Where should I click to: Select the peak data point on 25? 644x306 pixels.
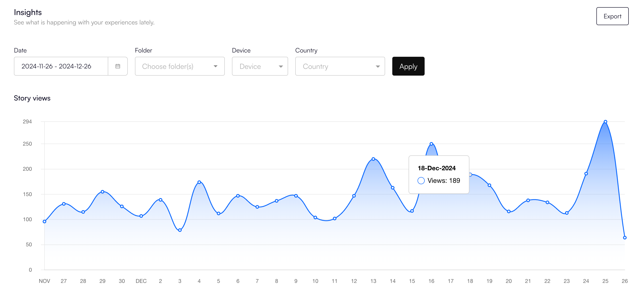pyautogui.click(x=605, y=122)
